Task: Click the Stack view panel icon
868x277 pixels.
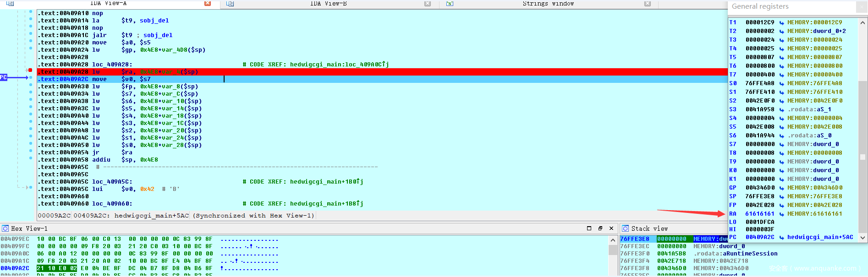Action: click(626, 228)
